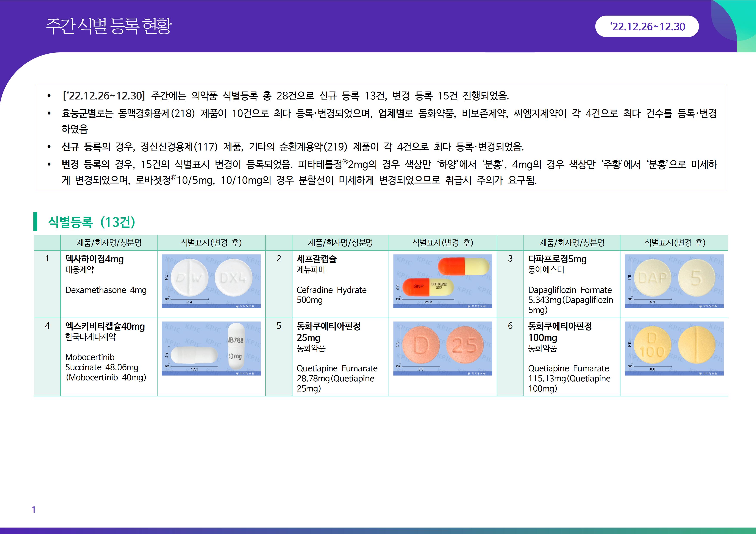Click the 덱사하이정4mg pill image

click(211, 281)
